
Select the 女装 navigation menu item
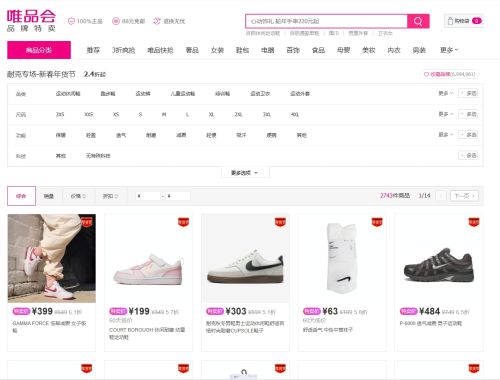tap(217, 50)
